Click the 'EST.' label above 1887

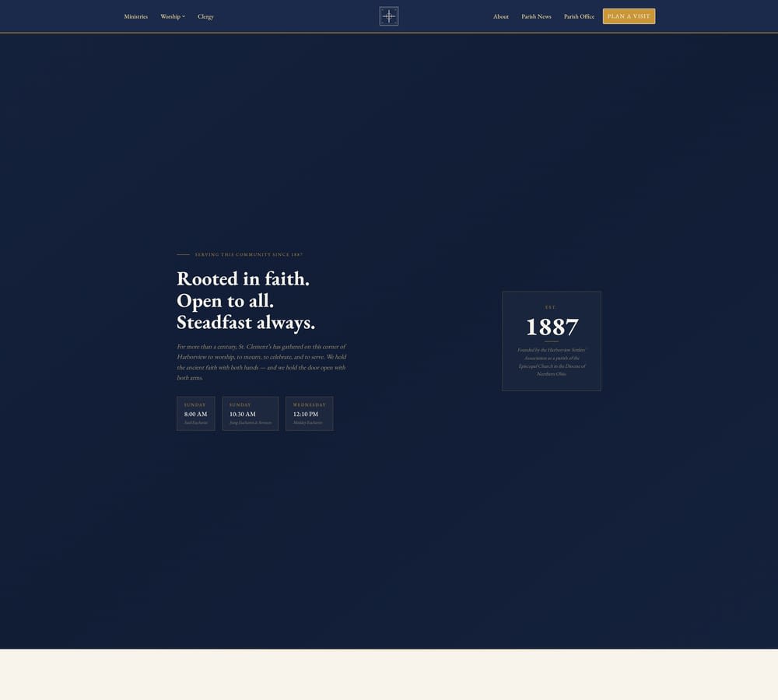click(551, 307)
